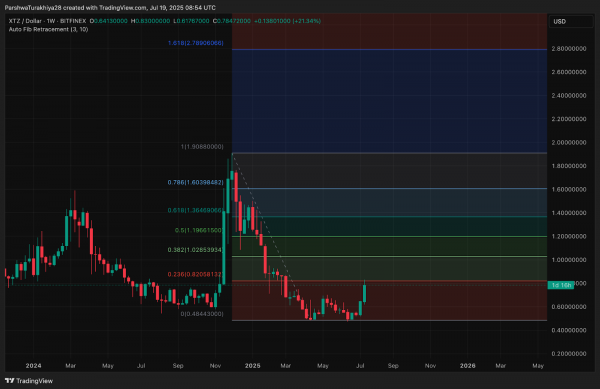Click the Nov label just before 2025
Image resolution: width=600 pixels, height=389 pixels.
point(215,366)
